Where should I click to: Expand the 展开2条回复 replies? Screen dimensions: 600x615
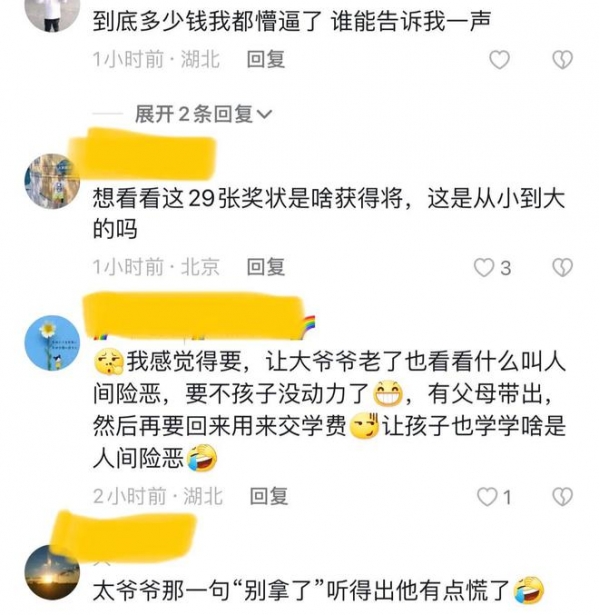point(203,114)
